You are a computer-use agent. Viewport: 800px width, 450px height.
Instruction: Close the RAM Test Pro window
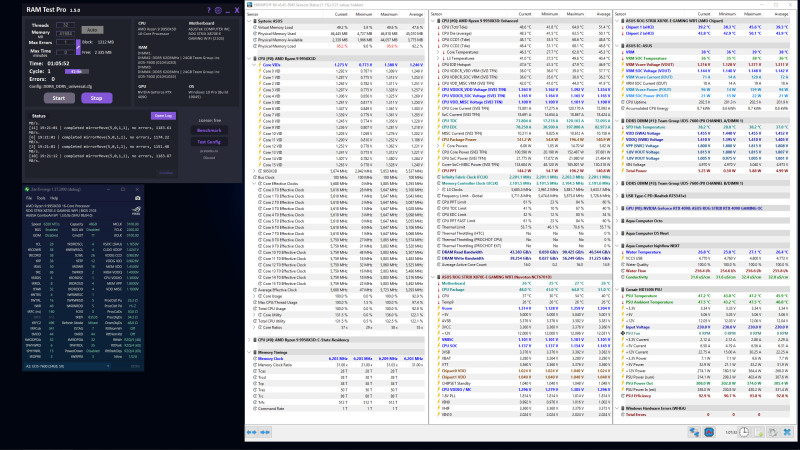237,10
